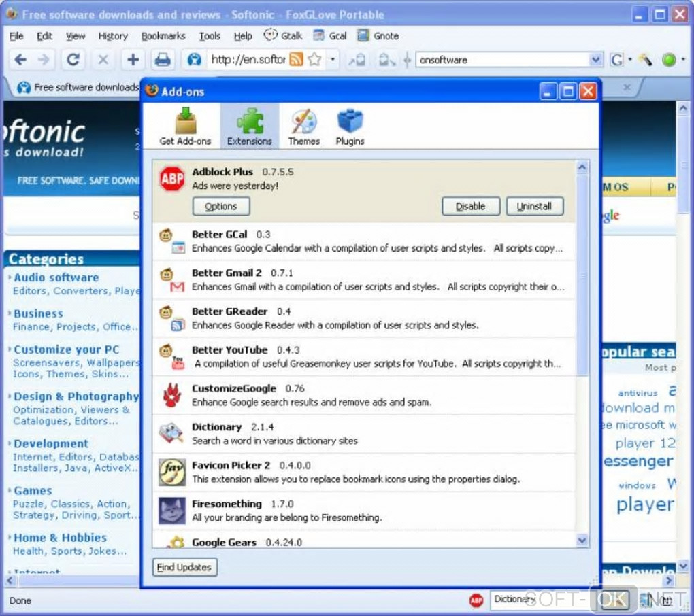Open the Customize your PC category link
This screenshot has width=694, height=616.
click(x=67, y=349)
